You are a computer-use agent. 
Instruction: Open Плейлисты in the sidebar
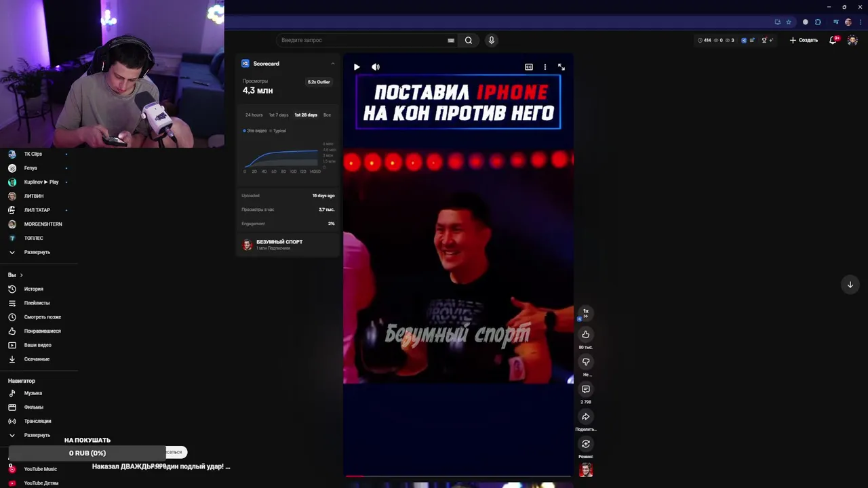pyautogui.click(x=38, y=303)
